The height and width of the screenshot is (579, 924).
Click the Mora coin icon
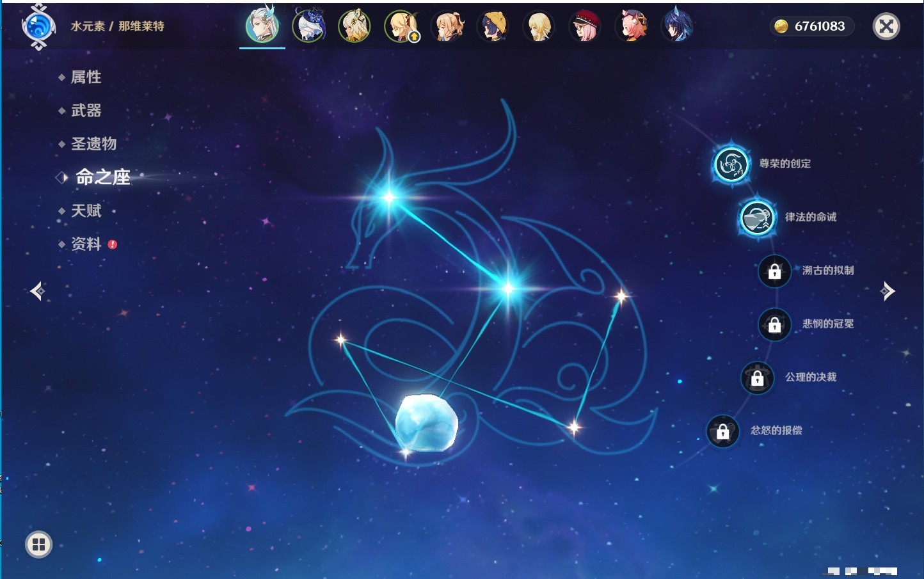coord(781,26)
